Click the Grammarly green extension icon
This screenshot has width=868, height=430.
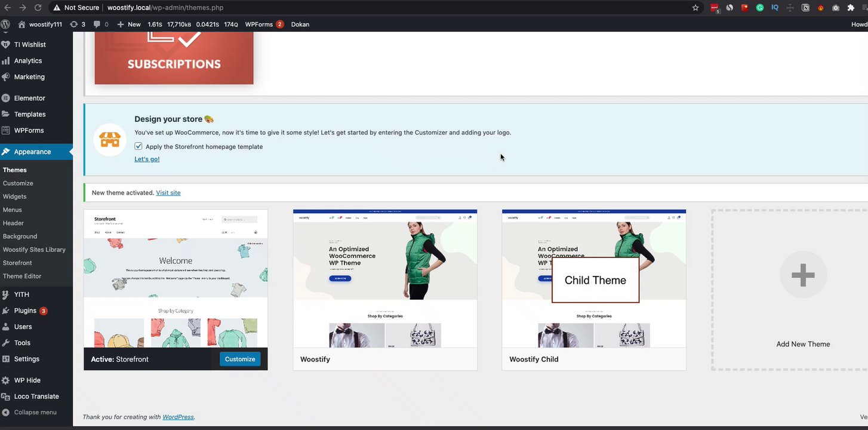[760, 8]
